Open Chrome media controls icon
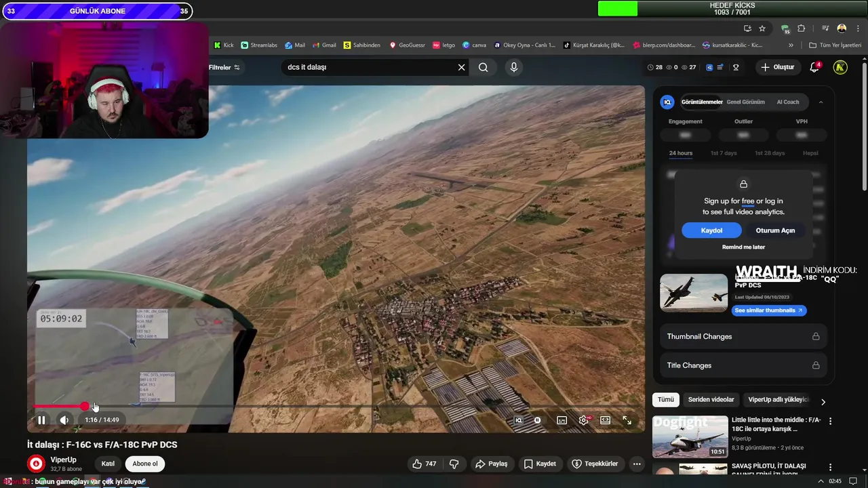The image size is (868, 488). 825,28
